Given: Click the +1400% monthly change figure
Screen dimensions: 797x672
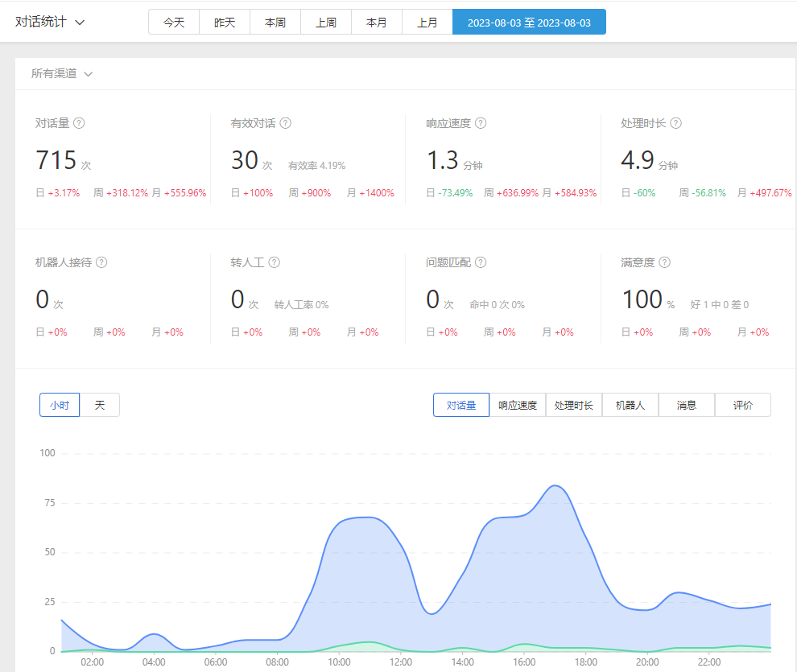Looking at the screenshot, I should (377, 193).
